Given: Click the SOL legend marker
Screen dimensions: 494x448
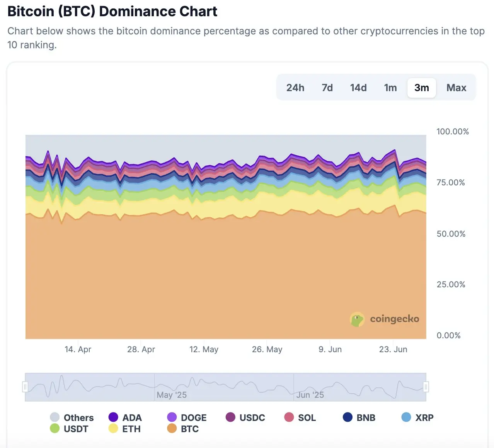Looking at the screenshot, I should pos(289,417).
